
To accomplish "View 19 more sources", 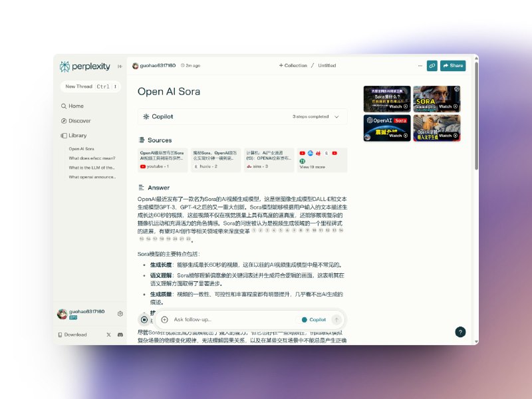I will [x=323, y=160].
